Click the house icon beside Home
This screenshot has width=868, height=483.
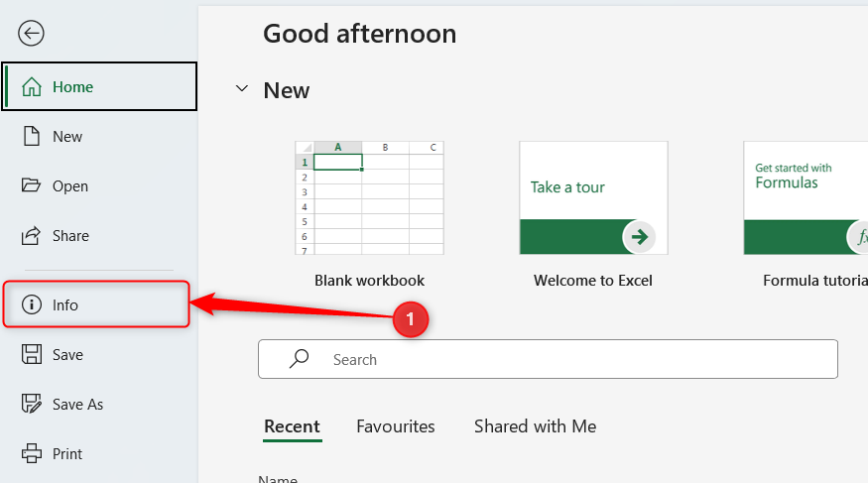(x=32, y=86)
